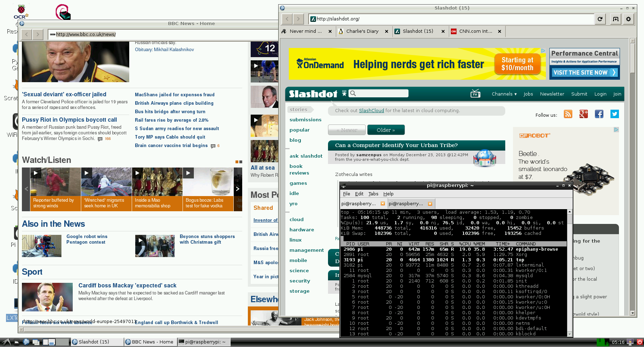Advance the Watch/Listen carousel right arrow
The height and width of the screenshot is (347, 644).
238,189
